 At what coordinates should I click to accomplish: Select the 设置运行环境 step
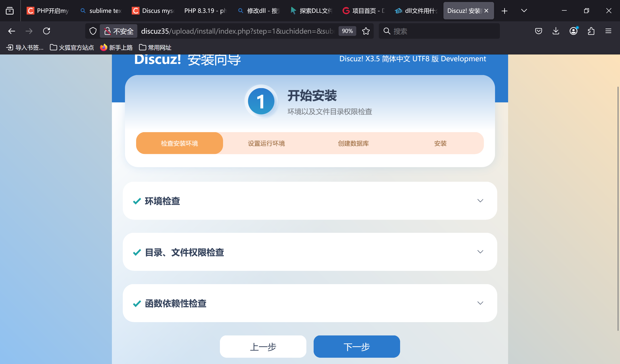(266, 143)
